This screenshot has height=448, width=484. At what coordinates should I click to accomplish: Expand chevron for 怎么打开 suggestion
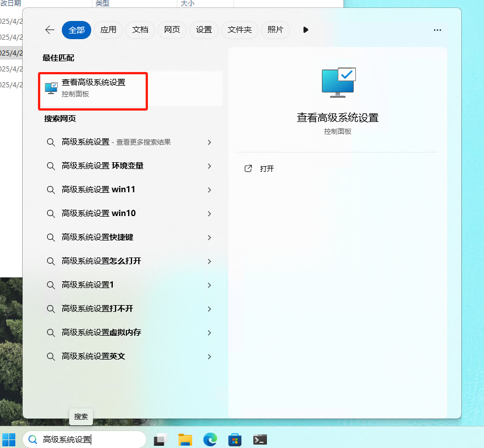click(x=209, y=261)
